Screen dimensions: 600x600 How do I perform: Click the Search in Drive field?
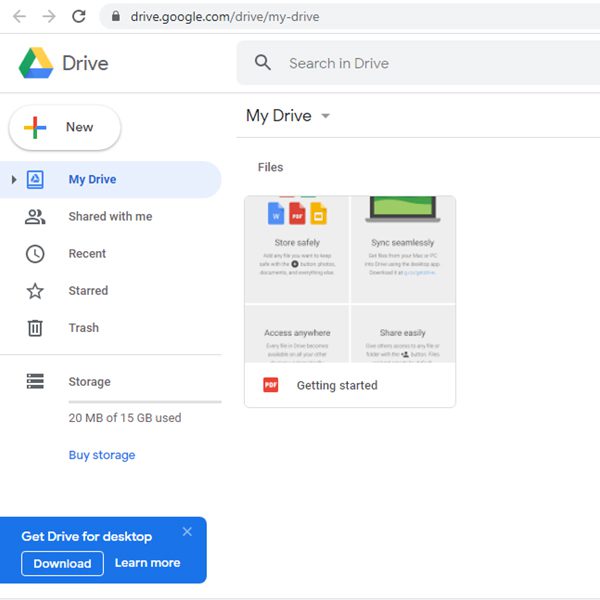click(x=418, y=63)
